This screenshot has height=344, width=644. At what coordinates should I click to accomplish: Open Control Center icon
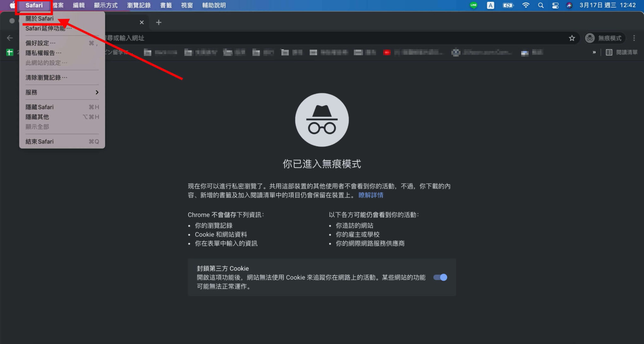click(555, 5)
